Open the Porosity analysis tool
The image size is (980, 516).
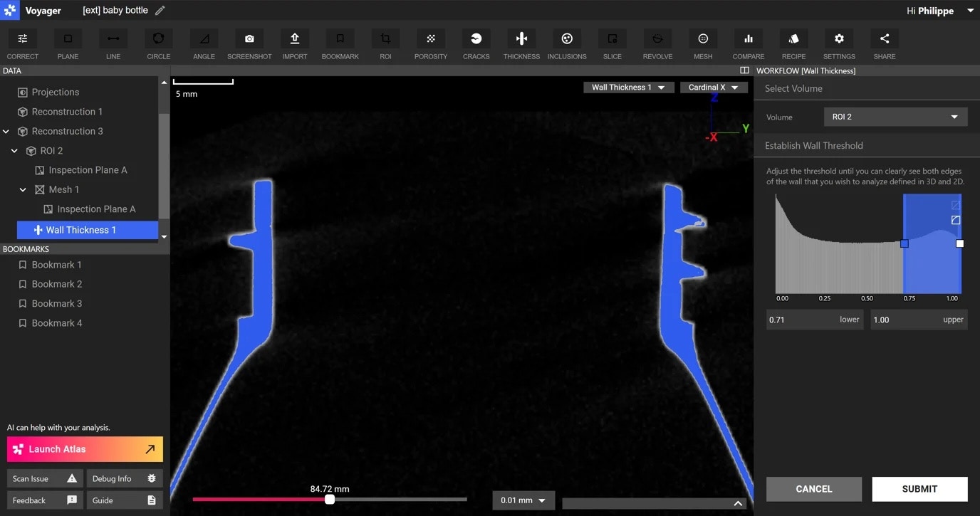pyautogui.click(x=431, y=44)
